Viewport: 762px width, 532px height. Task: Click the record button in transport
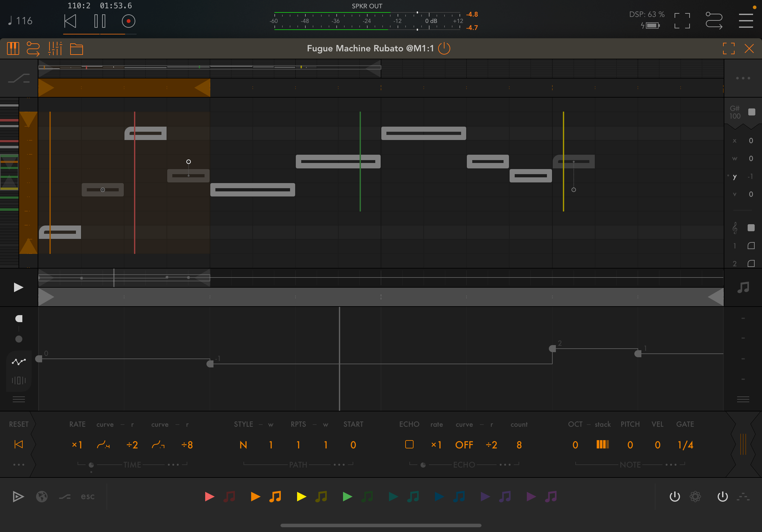[129, 21]
